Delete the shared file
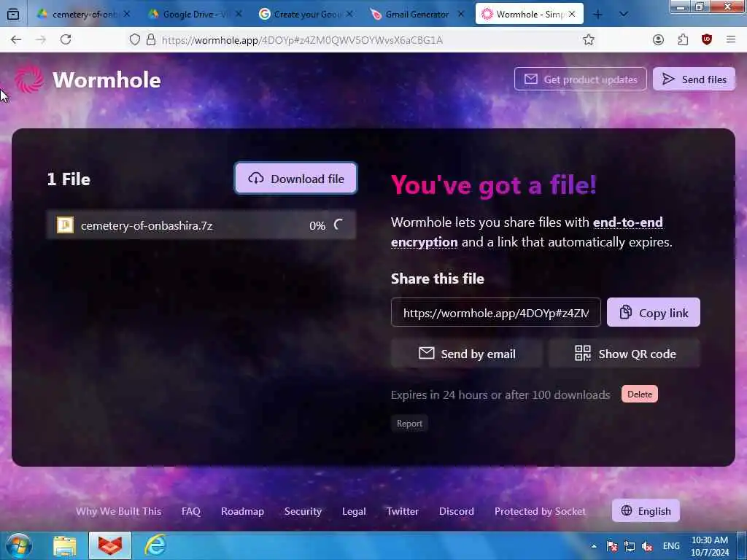The image size is (747, 560). [x=639, y=394]
